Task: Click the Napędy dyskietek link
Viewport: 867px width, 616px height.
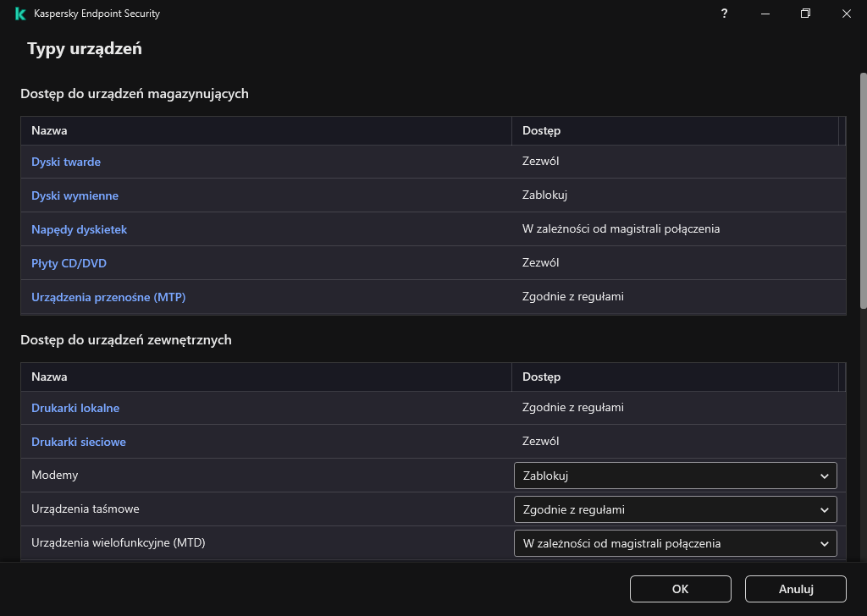Action: [79, 229]
